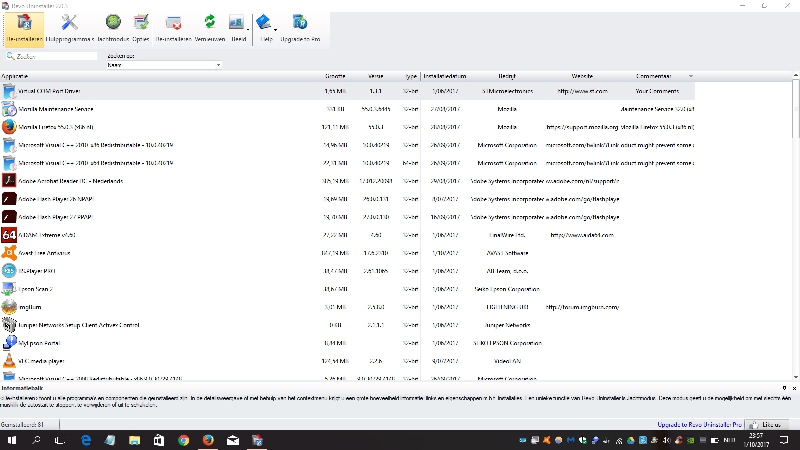
Task: Select Microsoft Visual C++ x86 Redistributable row
Action: pyautogui.click(x=347, y=145)
